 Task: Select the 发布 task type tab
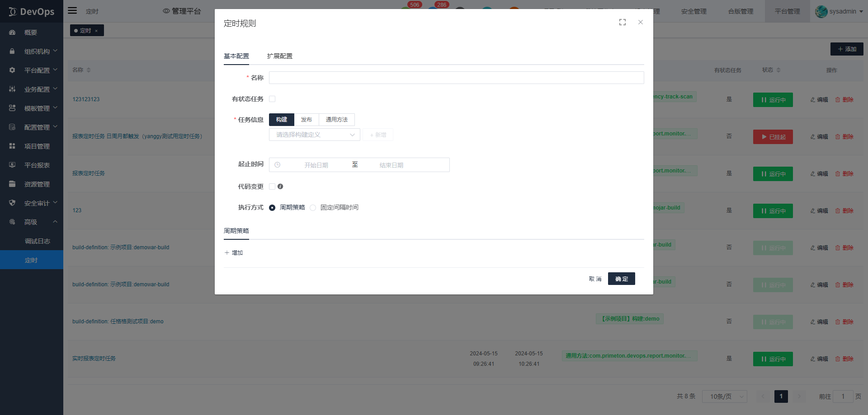(306, 120)
